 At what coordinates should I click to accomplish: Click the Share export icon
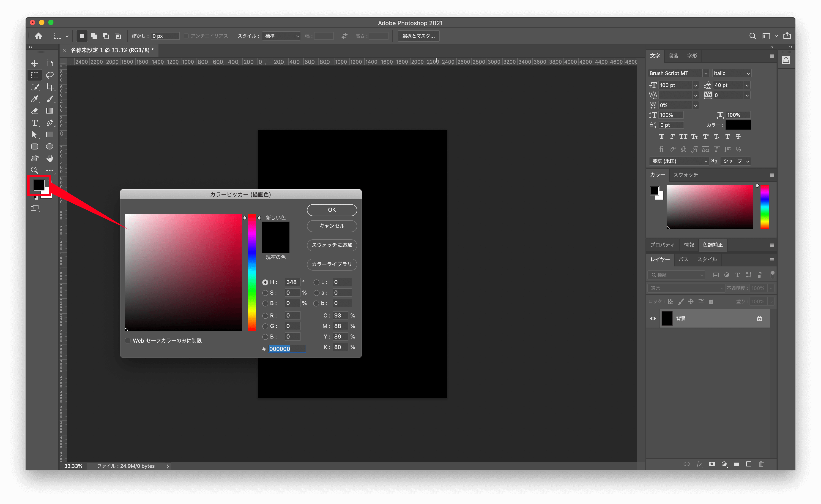787,36
